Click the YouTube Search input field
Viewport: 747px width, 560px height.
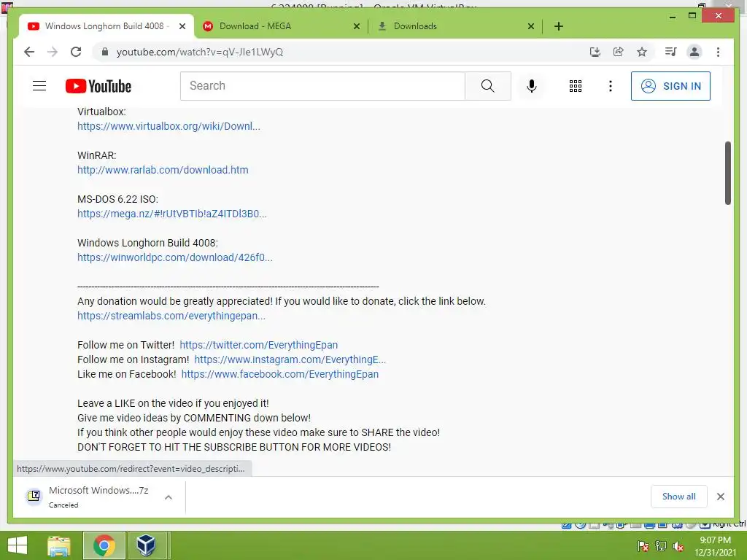pos(322,86)
